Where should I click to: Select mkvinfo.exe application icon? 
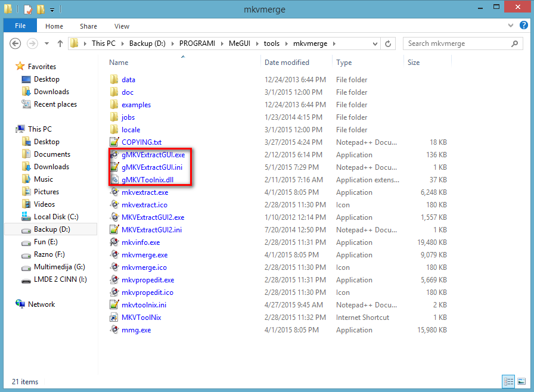click(114, 242)
